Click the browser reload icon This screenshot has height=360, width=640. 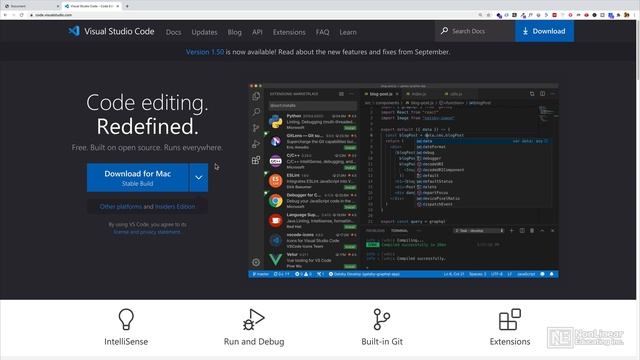[21, 15]
